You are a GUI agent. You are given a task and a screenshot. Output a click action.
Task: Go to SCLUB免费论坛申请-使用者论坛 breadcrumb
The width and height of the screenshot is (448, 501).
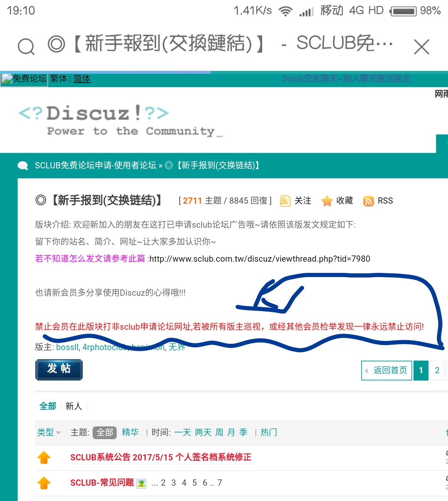coord(95,165)
